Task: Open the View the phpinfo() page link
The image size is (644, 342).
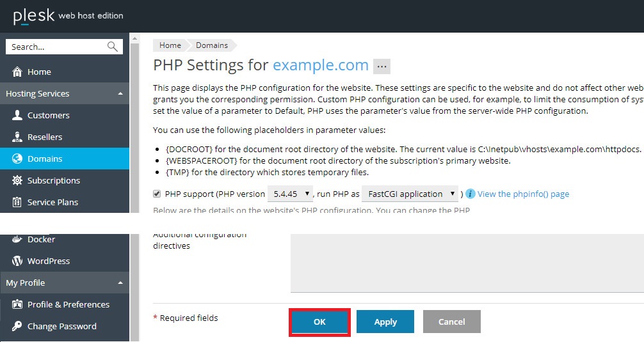Action: click(523, 194)
